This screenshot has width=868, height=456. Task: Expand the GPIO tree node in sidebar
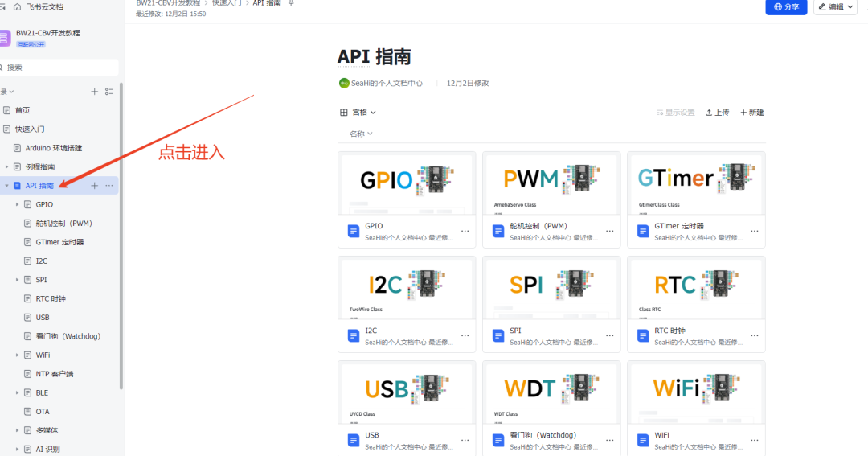(x=17, y=204)
